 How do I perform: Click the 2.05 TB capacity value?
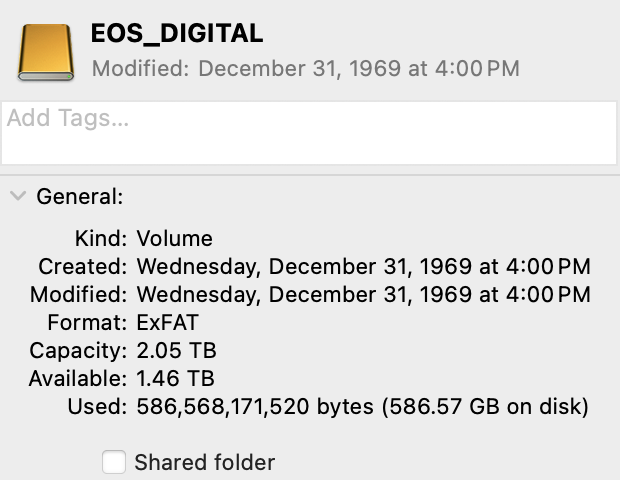(176, 351)
